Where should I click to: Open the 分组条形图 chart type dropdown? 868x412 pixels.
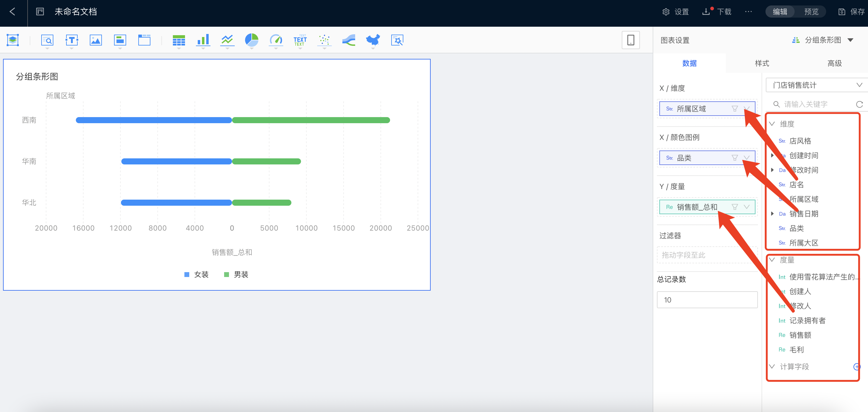823,40
